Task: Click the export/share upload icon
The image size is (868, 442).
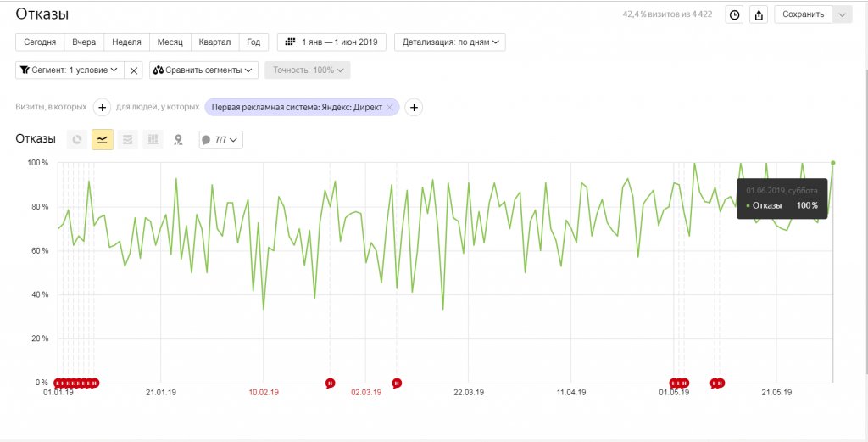Action: (759, 14)
